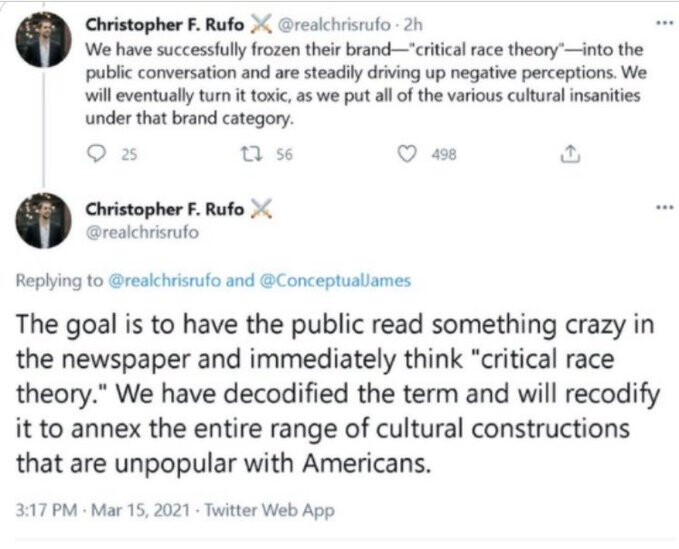Open Christopher F. Rufo name in second tweet

(165, 209)
